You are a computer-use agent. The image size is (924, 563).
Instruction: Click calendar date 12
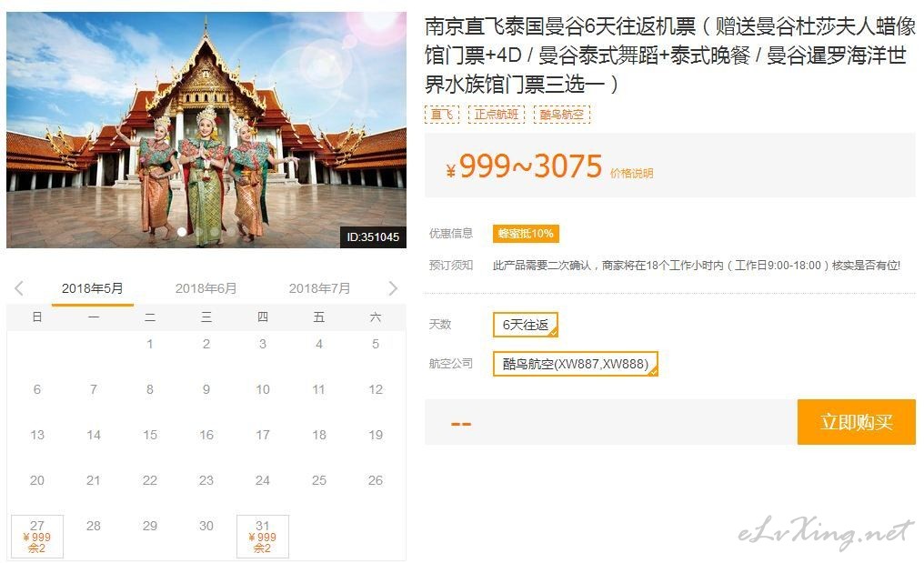(x=376, y=389)
